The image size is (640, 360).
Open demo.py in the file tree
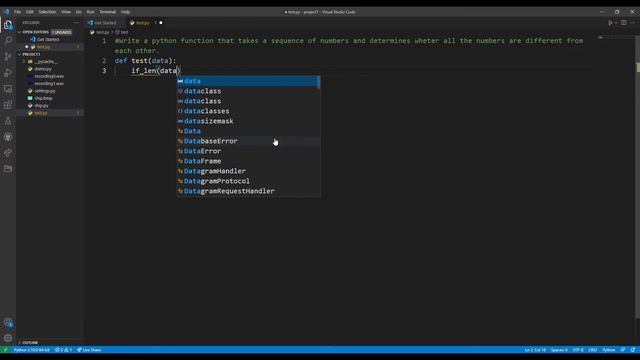[43, 69]
